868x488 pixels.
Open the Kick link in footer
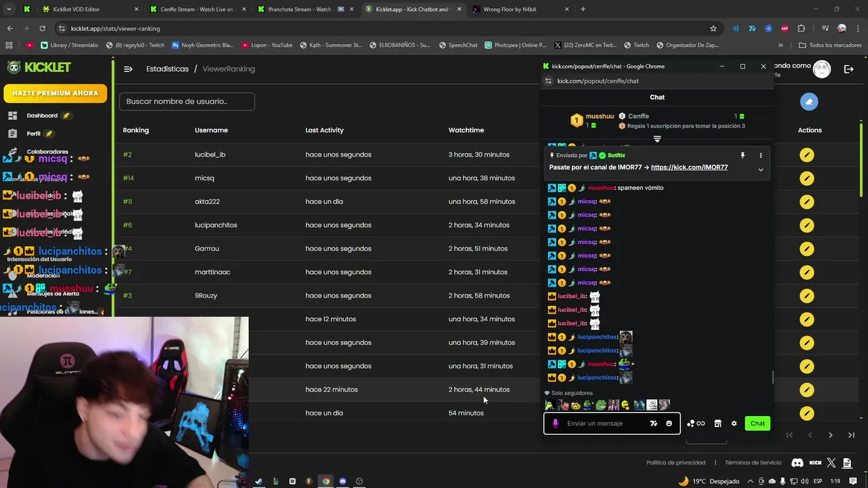[816, 463]
